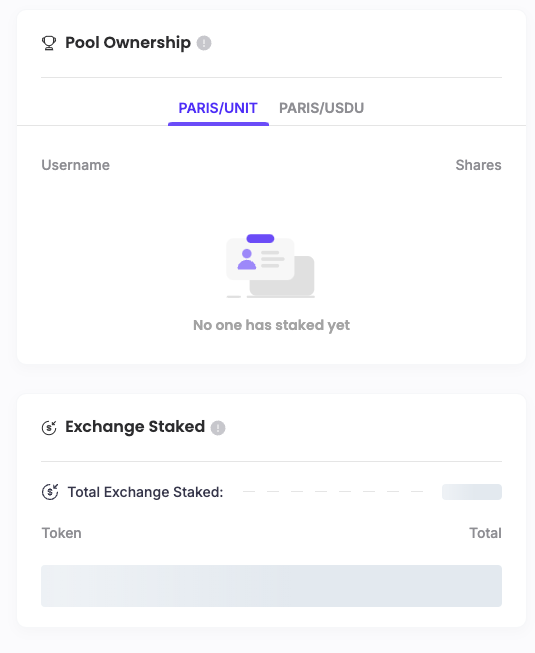Click the purple underline beneath PARIS/UNIT
This screenshot has height=653, width=535.
tap(218, 124)
